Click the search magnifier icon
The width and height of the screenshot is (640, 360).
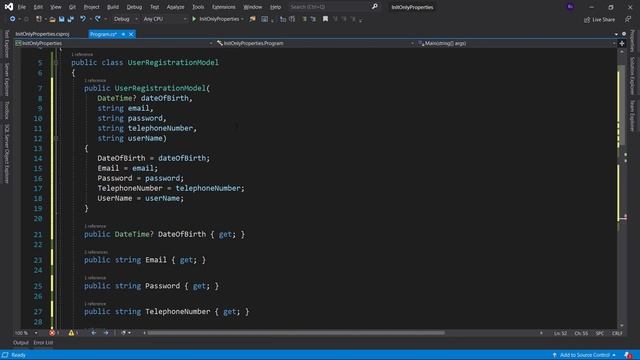pyautogui.click(x=375, y=7)
